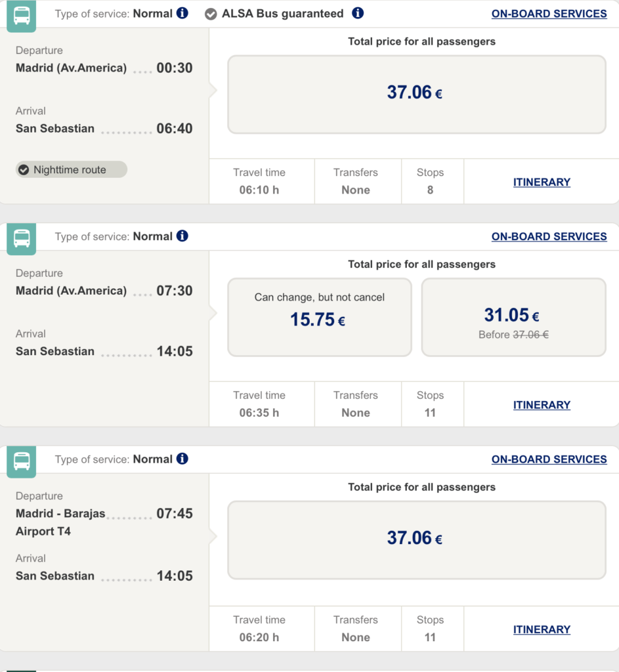This screenshot has height=672, width=619.
Task: Open the Normal service info icon for the 07:30 trip
Action: (x=182, y=236)
